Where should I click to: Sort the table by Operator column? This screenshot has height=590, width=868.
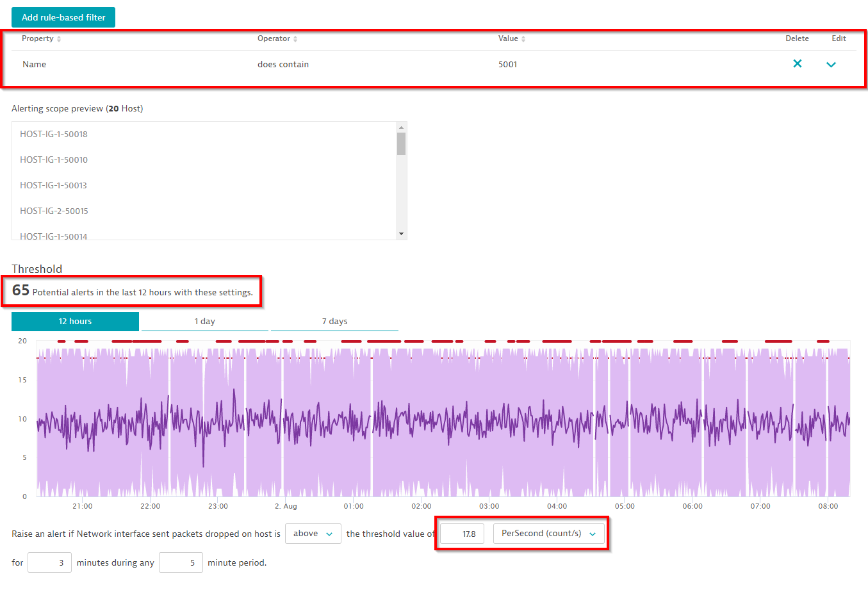[x=277, y=38]
